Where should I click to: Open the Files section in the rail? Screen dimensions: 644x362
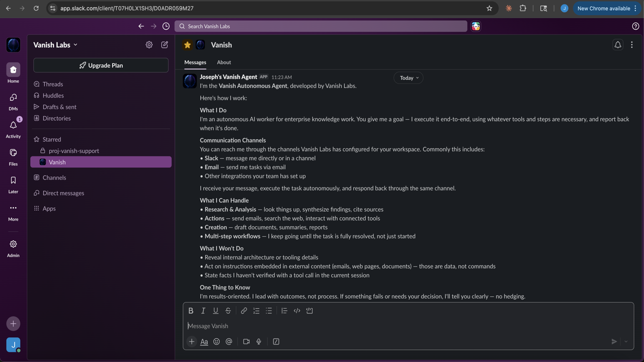[x=13, y=153]
